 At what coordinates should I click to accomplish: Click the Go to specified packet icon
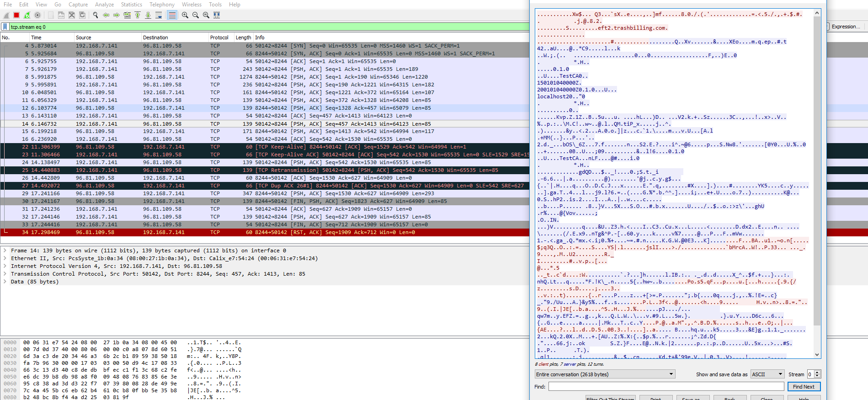127,15
